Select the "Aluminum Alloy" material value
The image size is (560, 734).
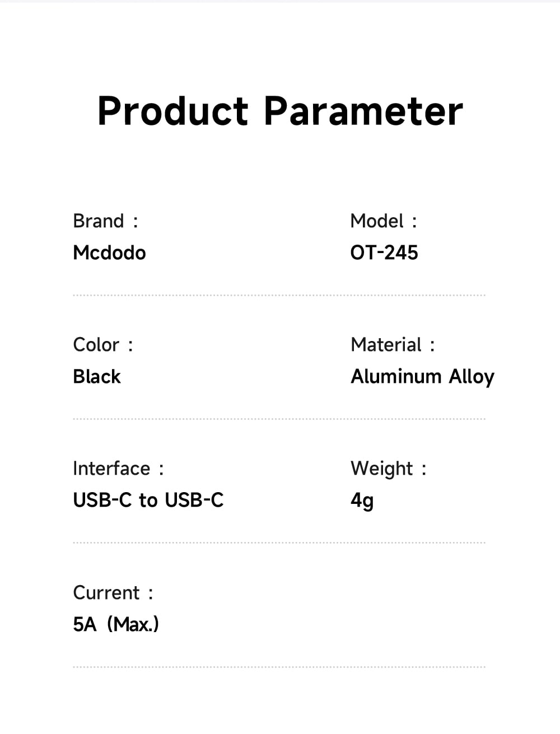click(x=422, y=377)
